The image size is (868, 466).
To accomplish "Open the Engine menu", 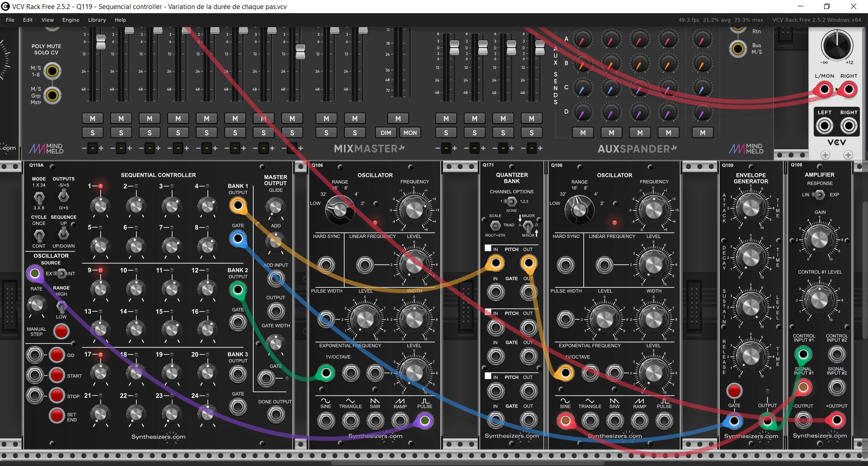I will click(71, 20).
